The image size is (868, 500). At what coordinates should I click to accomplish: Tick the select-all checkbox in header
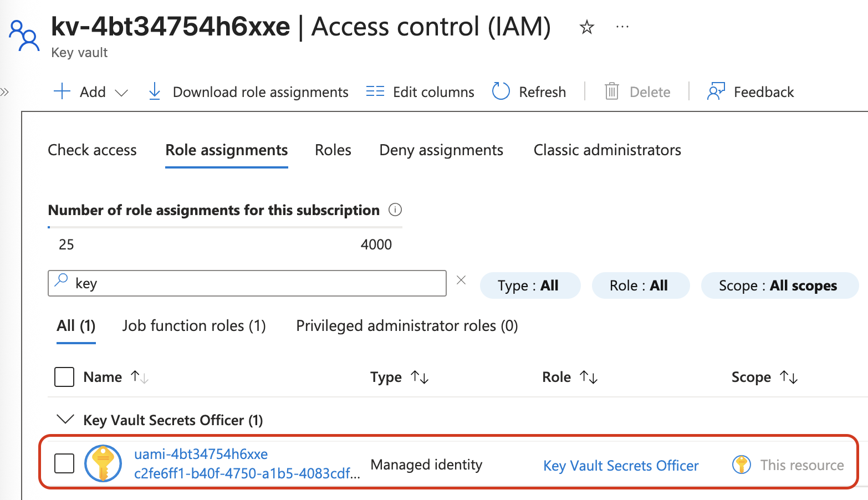[x=64, y=377]
